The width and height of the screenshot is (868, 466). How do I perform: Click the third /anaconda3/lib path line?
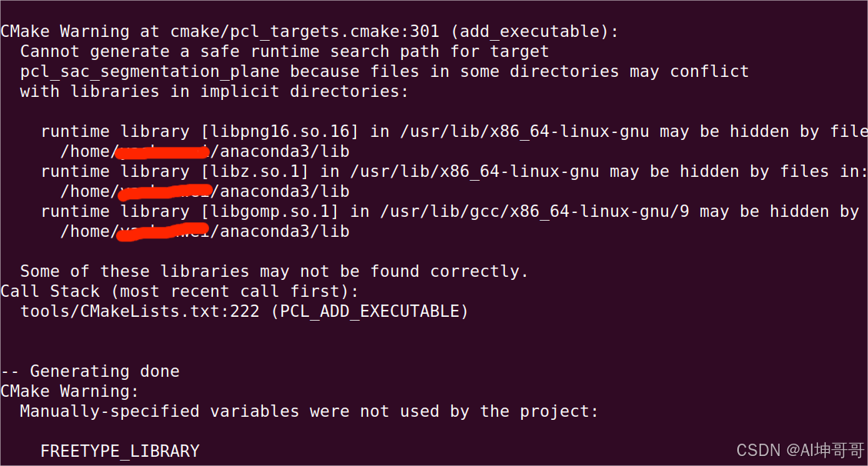pyautogui.click(x=205, y=231)
